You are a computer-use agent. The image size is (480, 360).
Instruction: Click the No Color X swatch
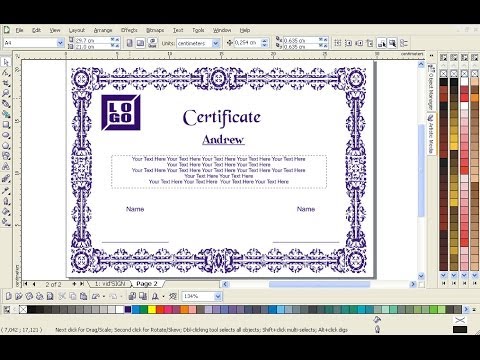pyautogui.click(x=23, y=310)
